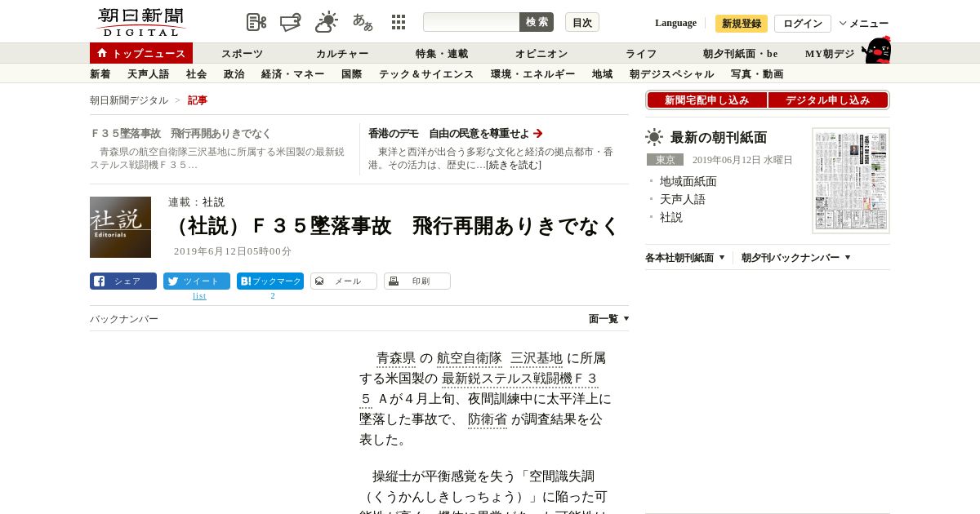This screenshot has width=980, height=514.
Task: Expand the 面一覧 dropdown
Action: (608, 319)
